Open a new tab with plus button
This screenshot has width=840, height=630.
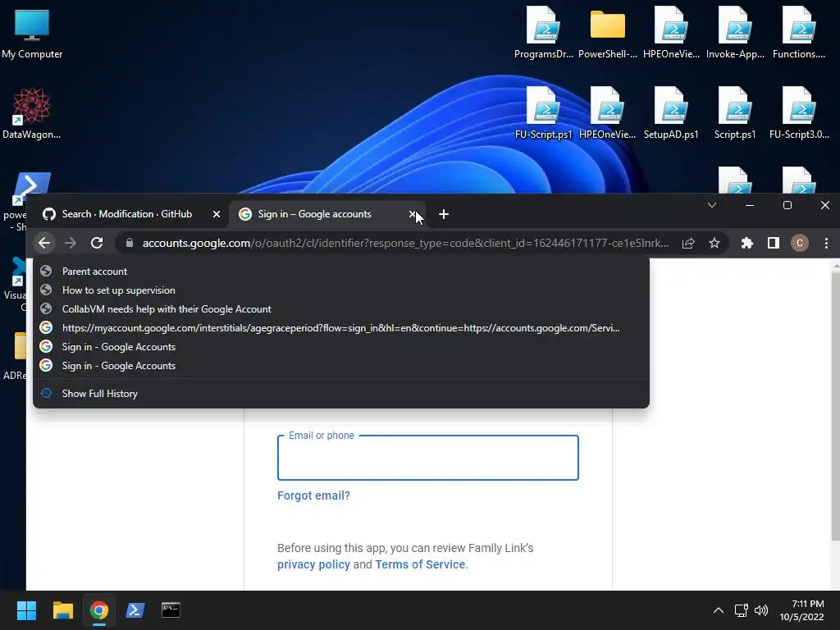444,214
